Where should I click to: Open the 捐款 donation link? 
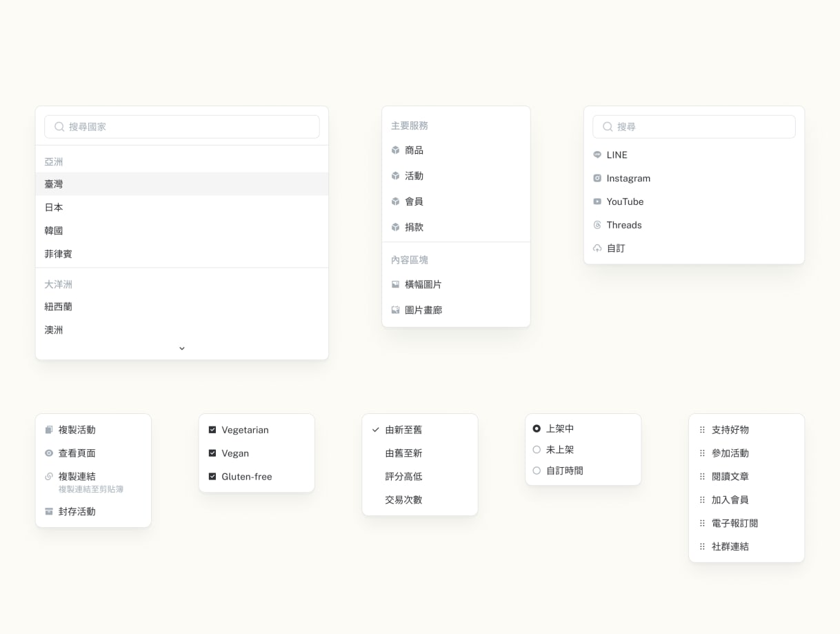(x=415, y=226)
